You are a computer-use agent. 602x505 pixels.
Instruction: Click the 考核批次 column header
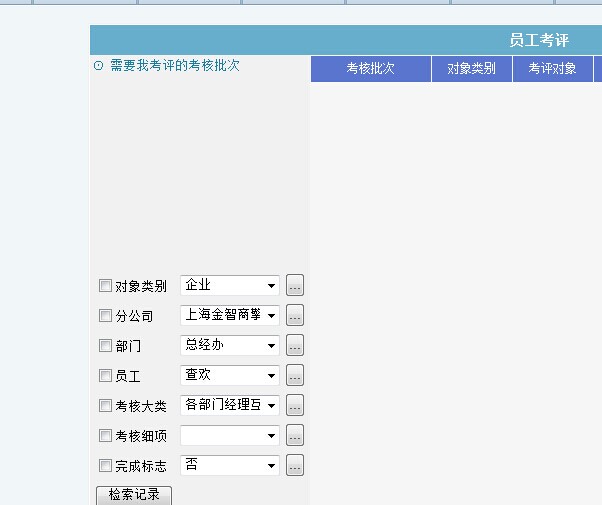click(371, 69)
